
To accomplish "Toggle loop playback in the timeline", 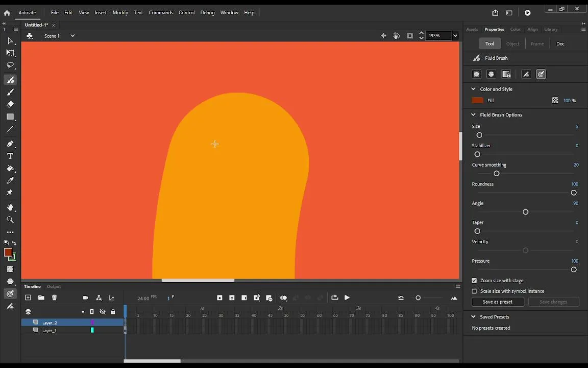I will (335, 298).
